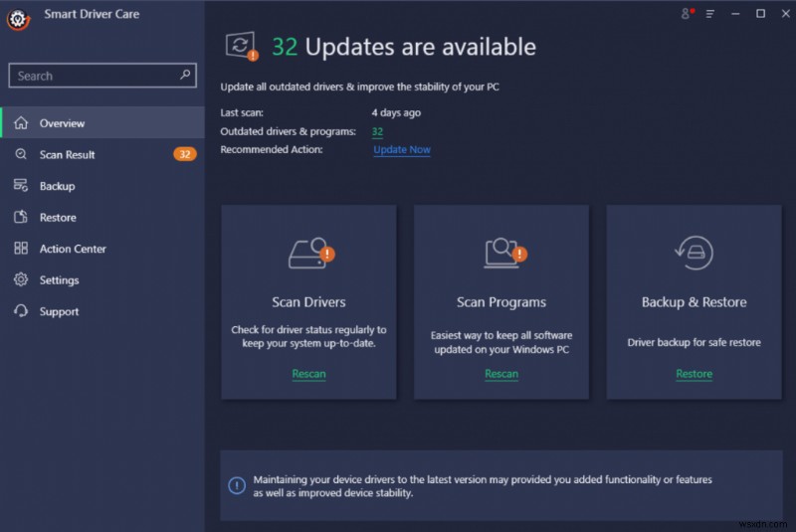The height and width of the screenshot is (532, 796).
Task: Maximize the Smart Driver Care window
Action: click(760, 14)
